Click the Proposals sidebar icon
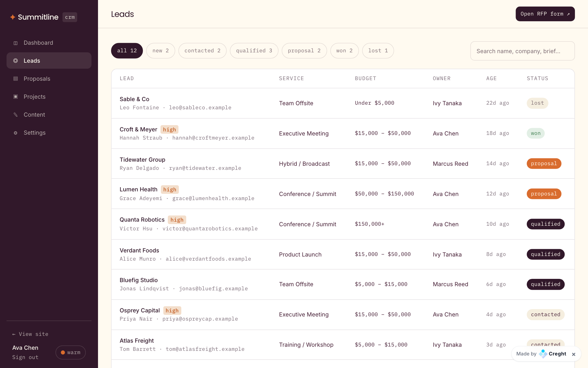The height and width of the screenshot is (368, 588). (16, 79)
